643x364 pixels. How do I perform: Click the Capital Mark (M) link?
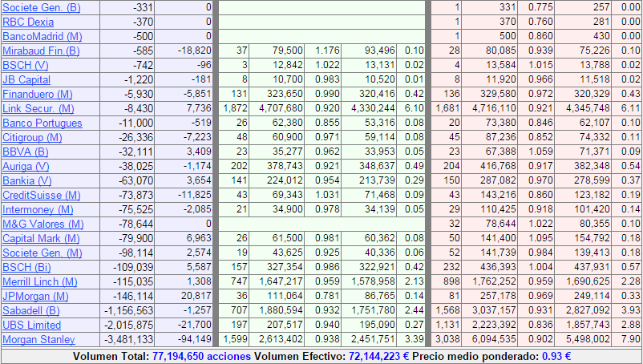point(40,239)
